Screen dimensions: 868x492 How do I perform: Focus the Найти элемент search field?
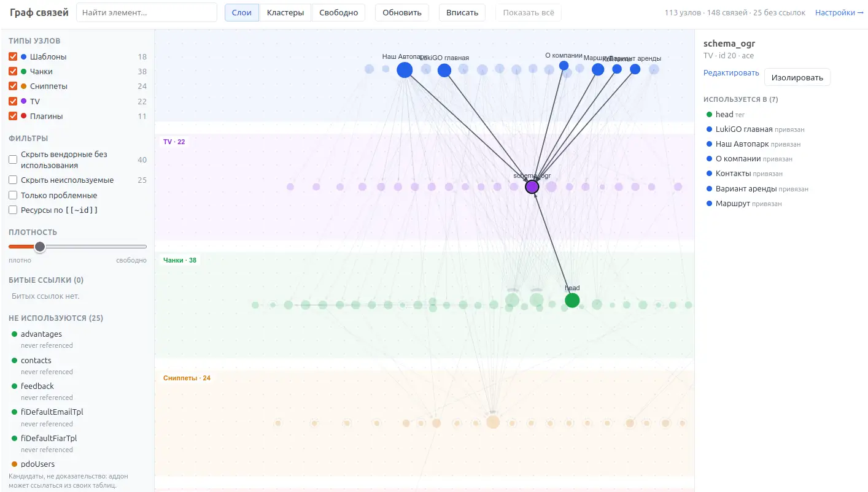pyautogui.click(x=147, y=12)
